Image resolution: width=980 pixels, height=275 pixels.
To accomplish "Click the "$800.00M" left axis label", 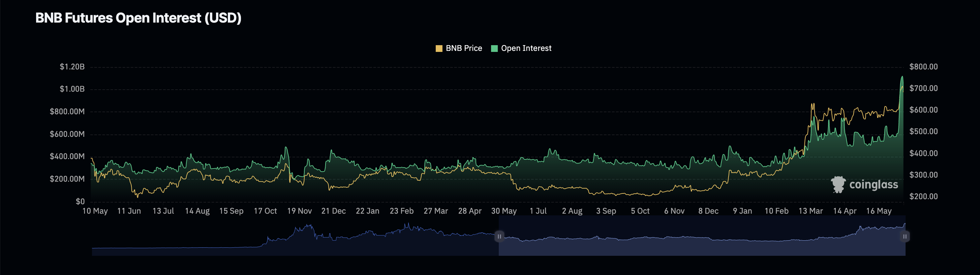I will pos(67,112).
